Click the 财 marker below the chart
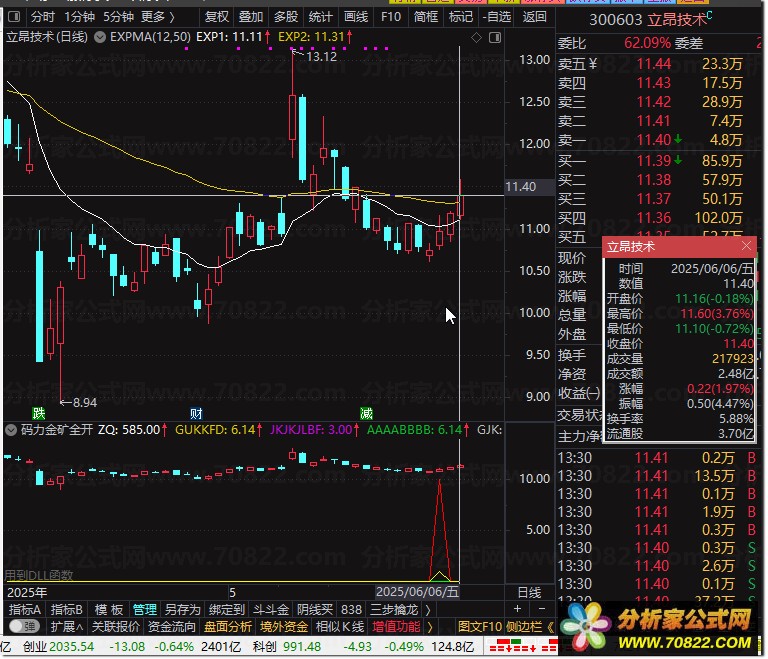 [196, 413]
